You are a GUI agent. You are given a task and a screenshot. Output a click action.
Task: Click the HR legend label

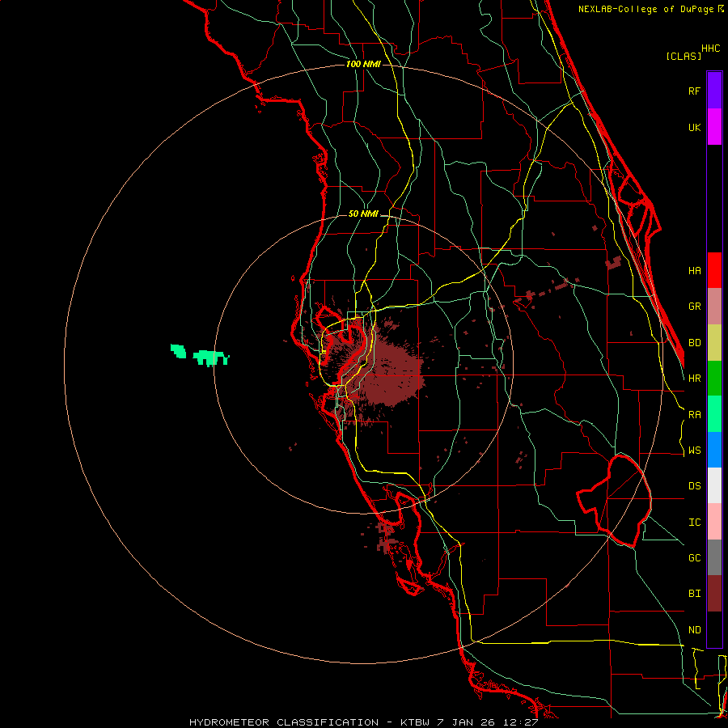point(694,379)
